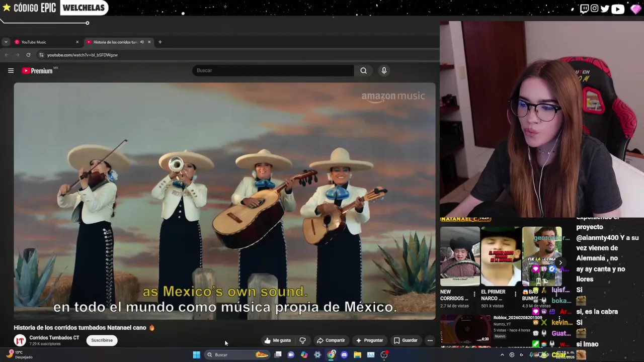Mute the tab using the speaker icon
Image resolution: width=644 pixels, height=362 pixels.
142,42
